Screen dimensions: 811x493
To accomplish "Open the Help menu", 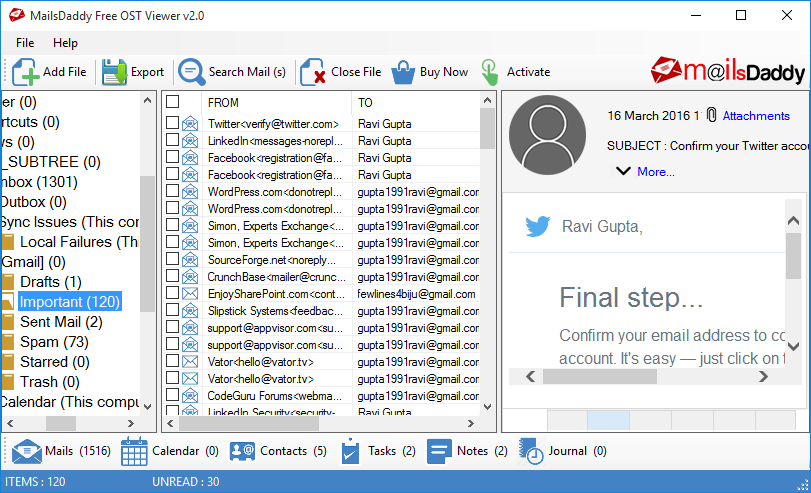I will (65, 43).
